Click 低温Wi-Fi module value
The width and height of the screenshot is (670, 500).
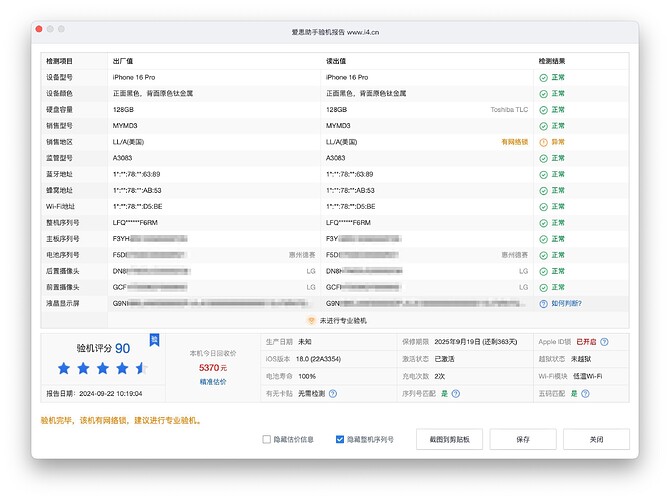tap(588, 376)
